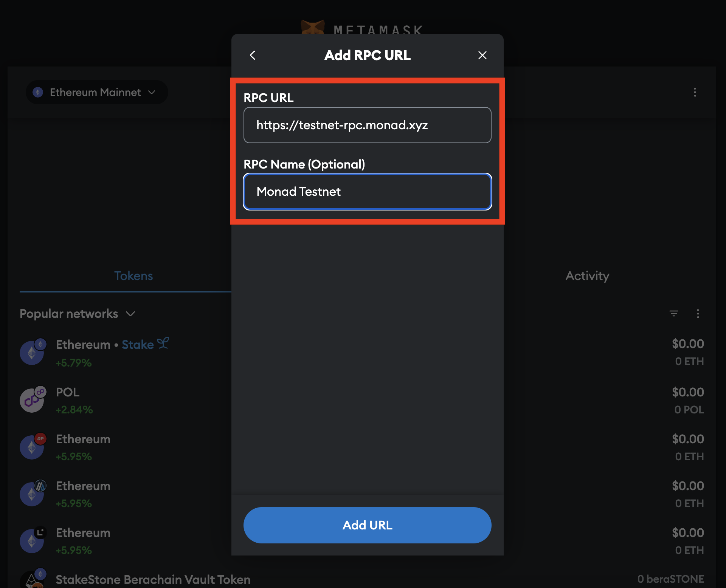Open the Ethereum network icon in the network selector
The height and width of the screenshot is (588, 726).
point(38,92)
